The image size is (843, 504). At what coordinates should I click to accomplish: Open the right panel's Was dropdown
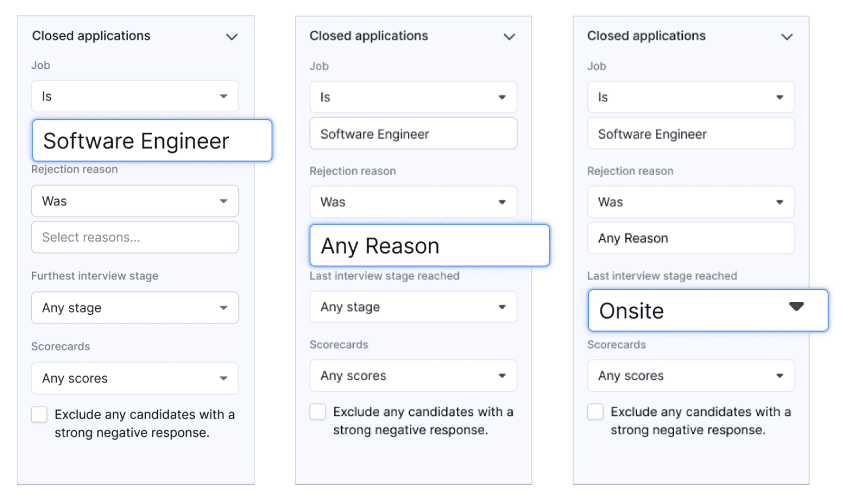[x=691, y=202]
